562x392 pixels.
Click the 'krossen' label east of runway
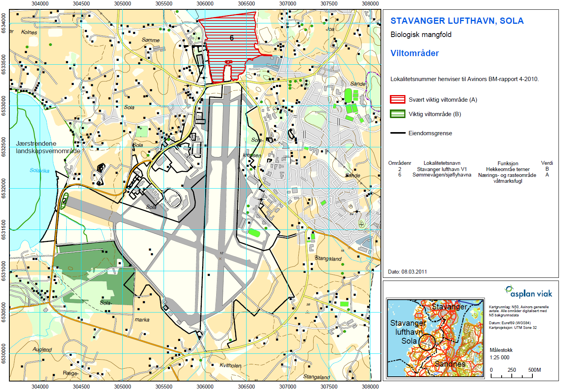pyautogui.click(x=252, y=155)
